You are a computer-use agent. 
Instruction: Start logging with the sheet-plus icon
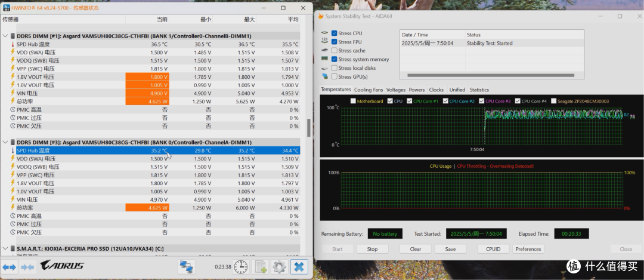click(x=260, y=267)
